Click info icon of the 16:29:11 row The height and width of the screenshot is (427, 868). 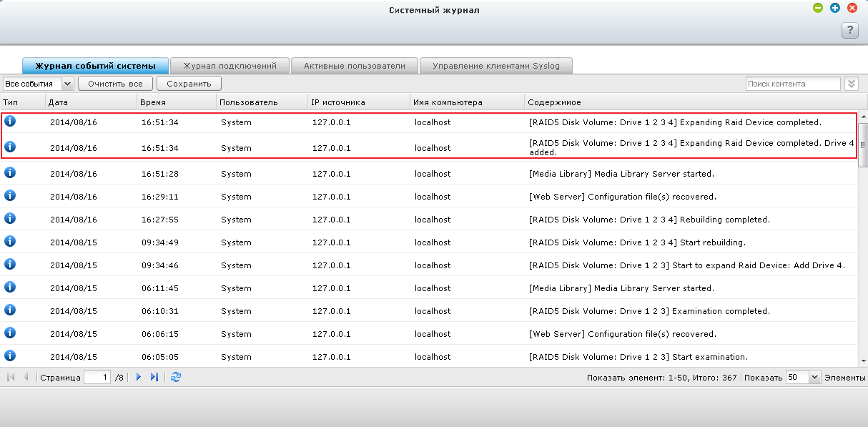click(10, 195)
